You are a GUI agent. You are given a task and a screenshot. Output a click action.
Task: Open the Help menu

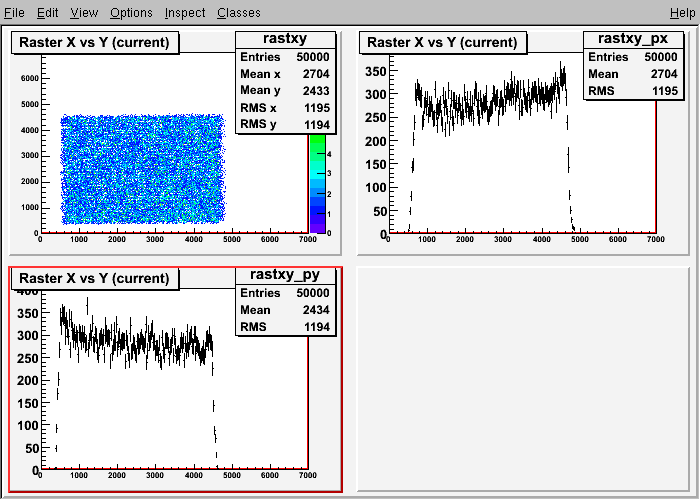pyautogui.click(x=683, y=12)
